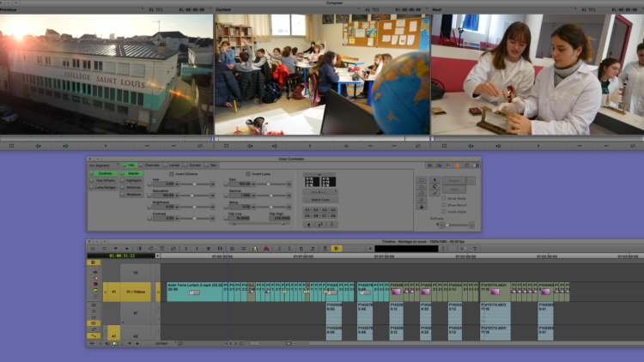Adjust the Gamma slider

270,196
